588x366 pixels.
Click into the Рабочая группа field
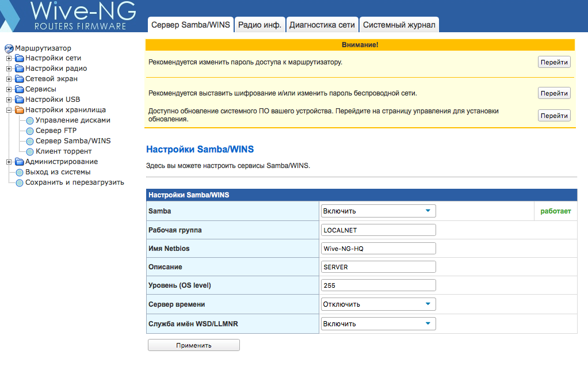coord(379,230)
